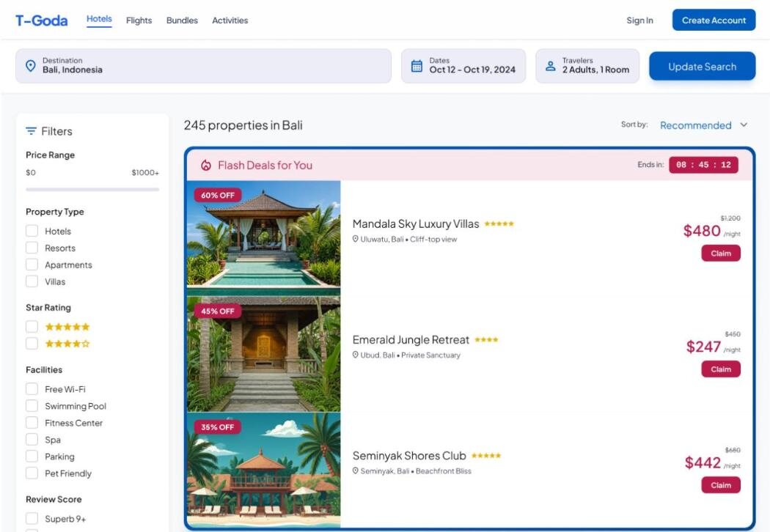
Task: Open the Flights tab
Action: [x=139, y=21]
